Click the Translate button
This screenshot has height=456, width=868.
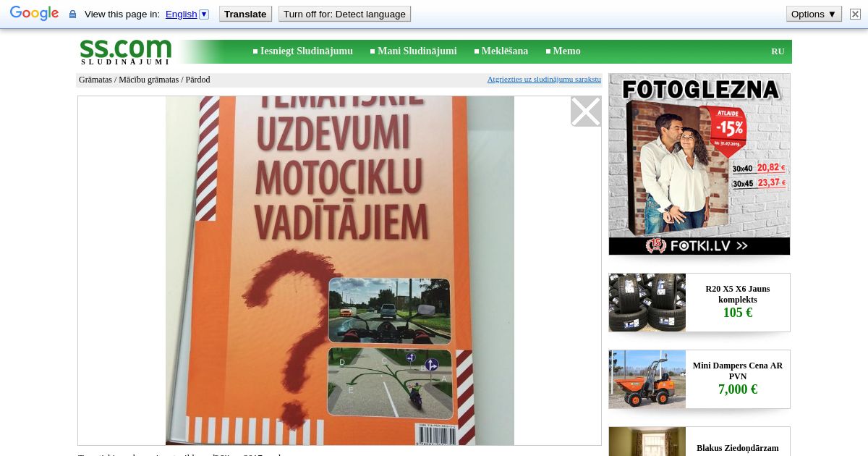(x=245, y=14)
